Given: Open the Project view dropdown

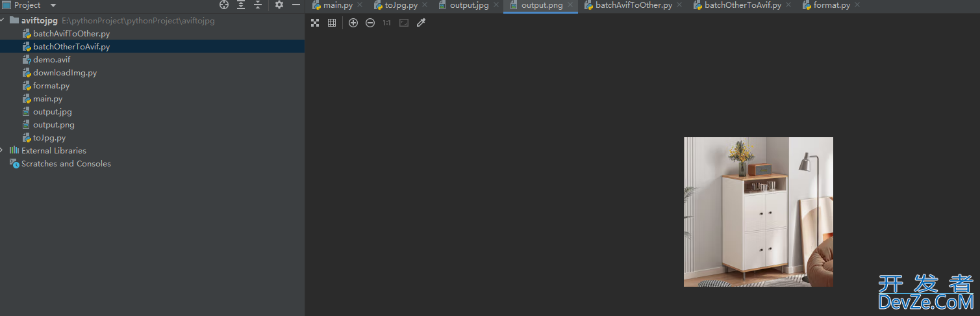Looking at the screenshot, I should point(53,5).
